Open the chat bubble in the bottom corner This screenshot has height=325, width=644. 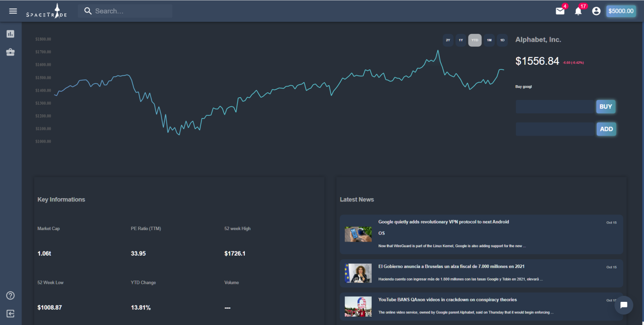click(x=624, y=305)
